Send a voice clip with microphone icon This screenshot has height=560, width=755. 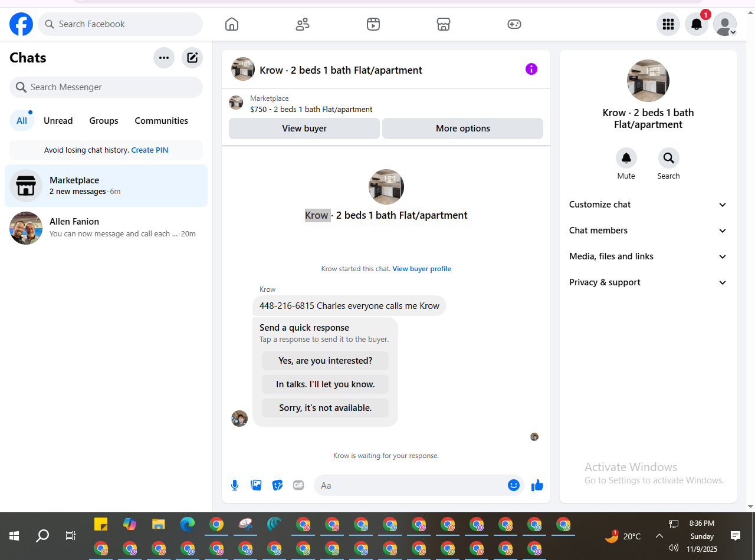pos(235,485)
